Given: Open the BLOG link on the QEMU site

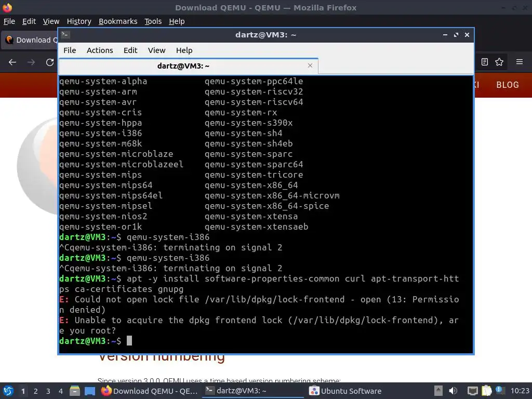Looking at the screenshot, I should pos(507,85).
